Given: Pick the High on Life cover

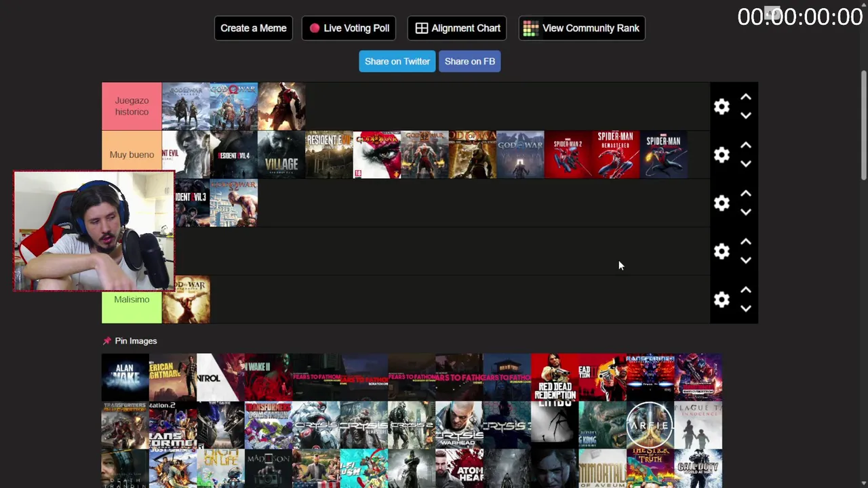Looking at the screenshot, I should pyautogui.click(x=220, y=469).
